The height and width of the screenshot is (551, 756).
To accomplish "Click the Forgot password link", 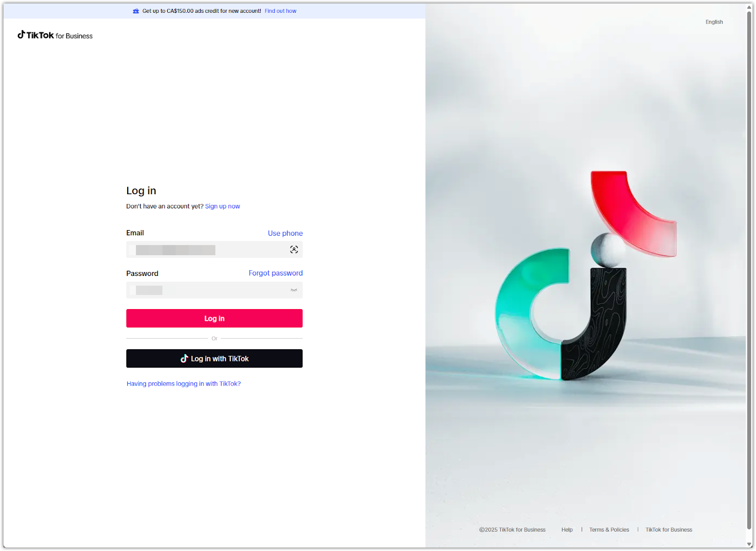I will (x=276, y=273).
